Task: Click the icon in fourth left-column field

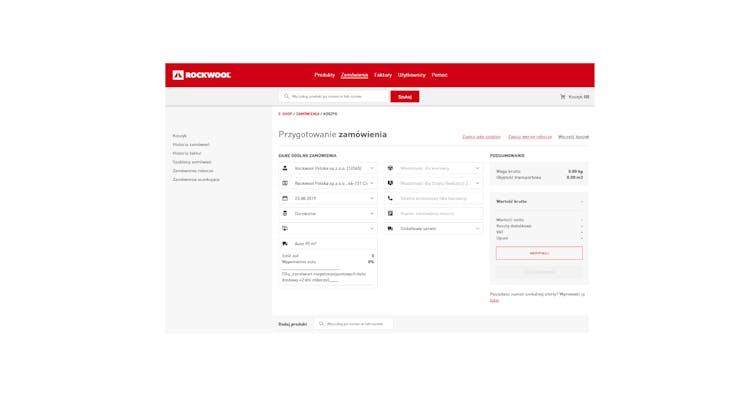Action: tap(285, 213)
